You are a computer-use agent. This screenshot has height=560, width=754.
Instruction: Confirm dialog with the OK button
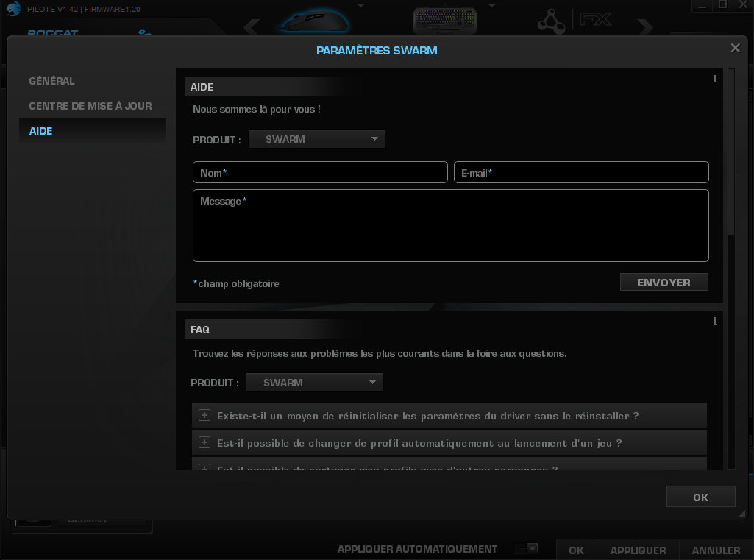(x=700, y=497)
